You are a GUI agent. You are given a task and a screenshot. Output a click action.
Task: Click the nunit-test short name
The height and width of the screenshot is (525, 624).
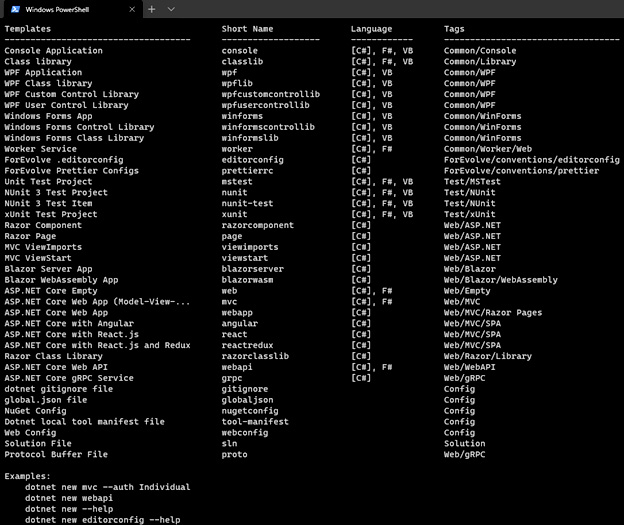[x=248, y=203]
